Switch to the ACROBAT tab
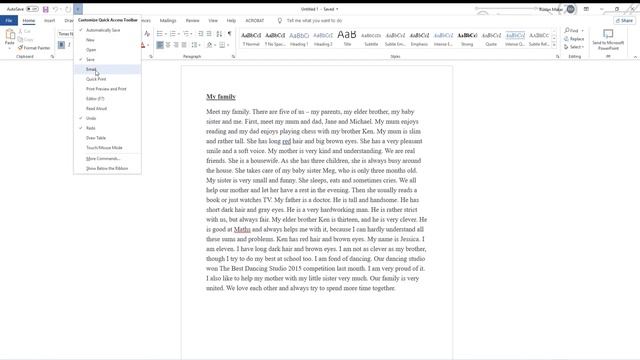 (x=255, y=20)
